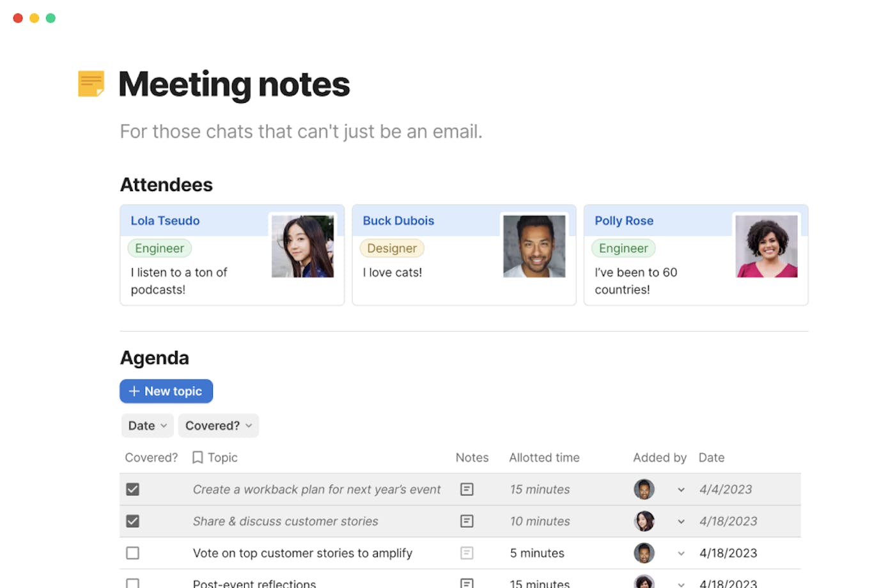Click avatar in Share & discuss customer stories row
The image size is (895, 588).
tap(644, 522)
